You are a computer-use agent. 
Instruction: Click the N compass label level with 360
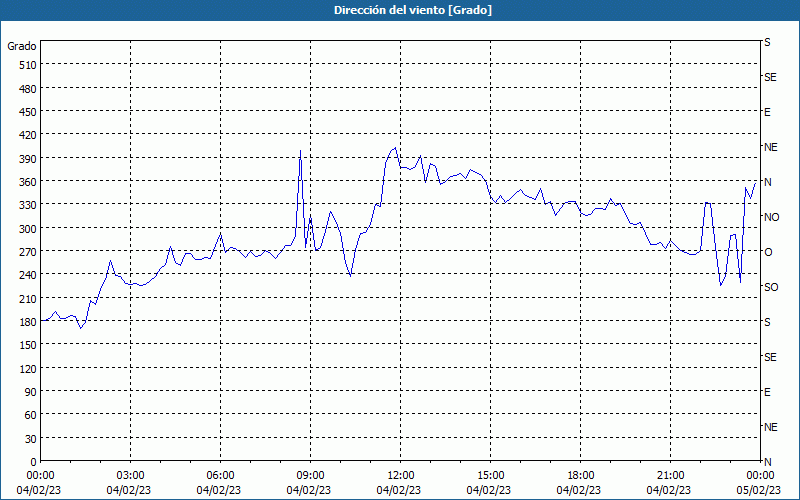point(768,182)
